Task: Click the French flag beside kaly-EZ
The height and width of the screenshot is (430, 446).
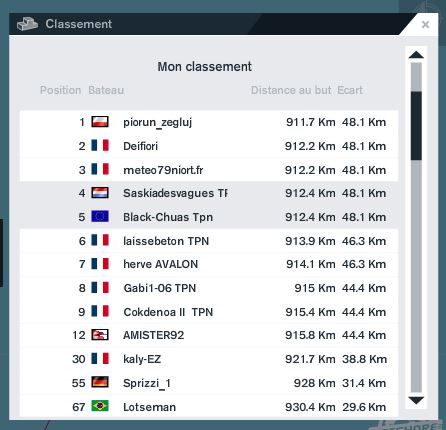Action: tap(100, 359)
